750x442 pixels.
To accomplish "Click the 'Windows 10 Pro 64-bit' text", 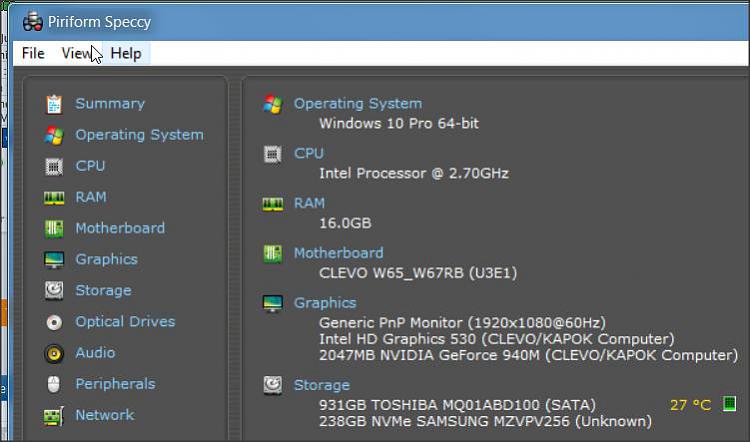I will point(399,123).
